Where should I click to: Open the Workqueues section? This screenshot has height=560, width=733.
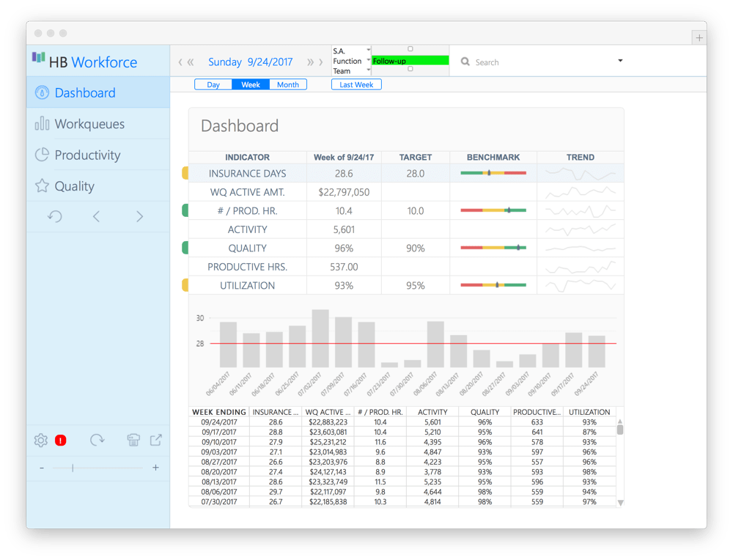coord(98,124)
